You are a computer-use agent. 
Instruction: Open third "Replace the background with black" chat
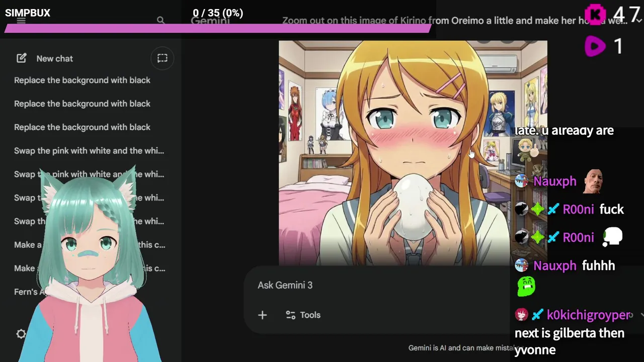pos(82,127)
